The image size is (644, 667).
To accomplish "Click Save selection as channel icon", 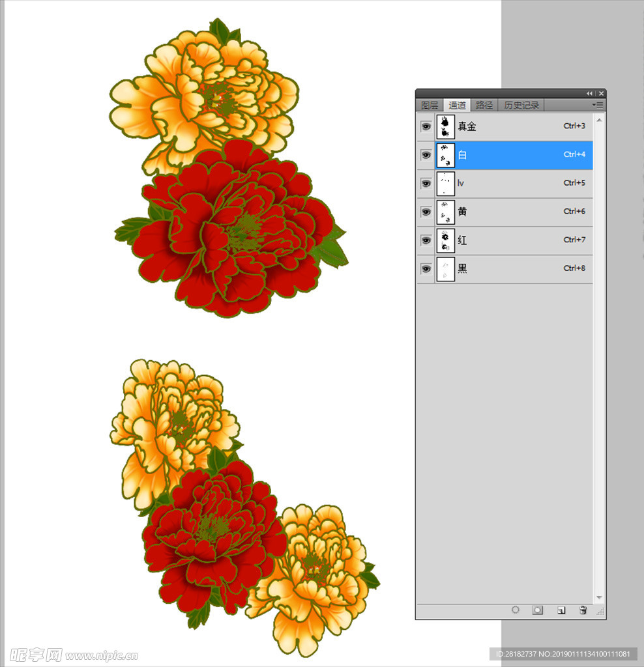I will coord(538,610).
